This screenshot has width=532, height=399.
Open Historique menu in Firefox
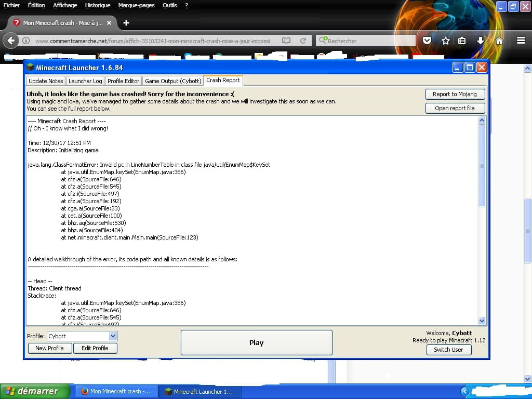point(97,5)
